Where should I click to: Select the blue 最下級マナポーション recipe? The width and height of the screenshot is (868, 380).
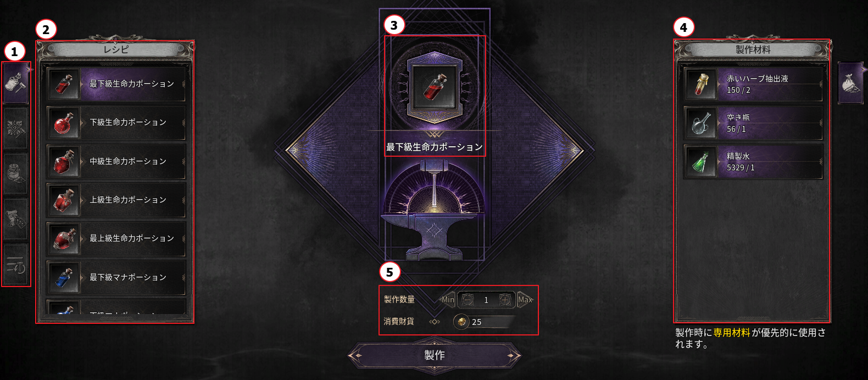116,277
